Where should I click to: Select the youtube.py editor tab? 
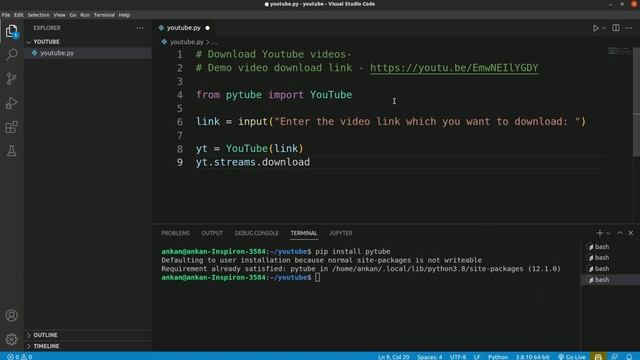pos(184,28)
